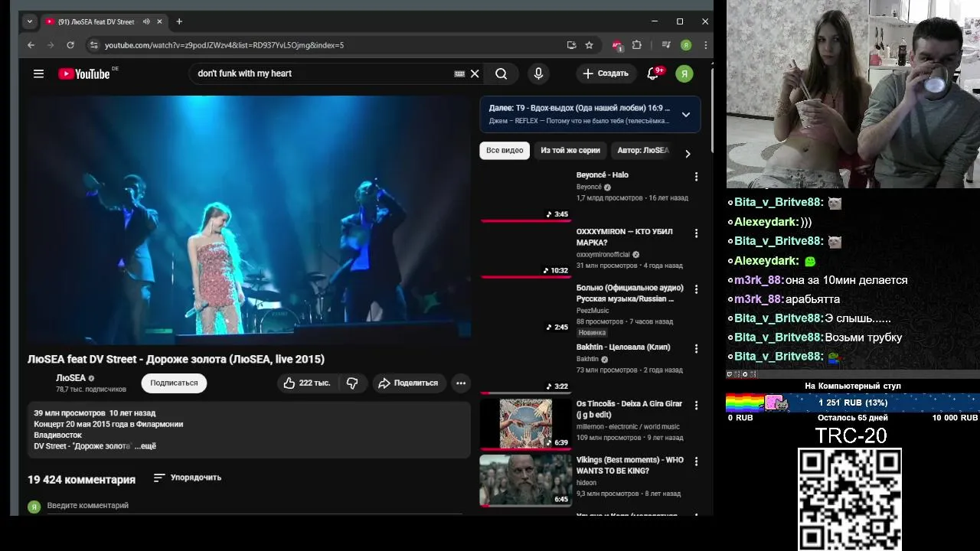The width and height of the screenshot is (980, 551).
Task: Open Beyoncé - Halo video
Action: 603,175
